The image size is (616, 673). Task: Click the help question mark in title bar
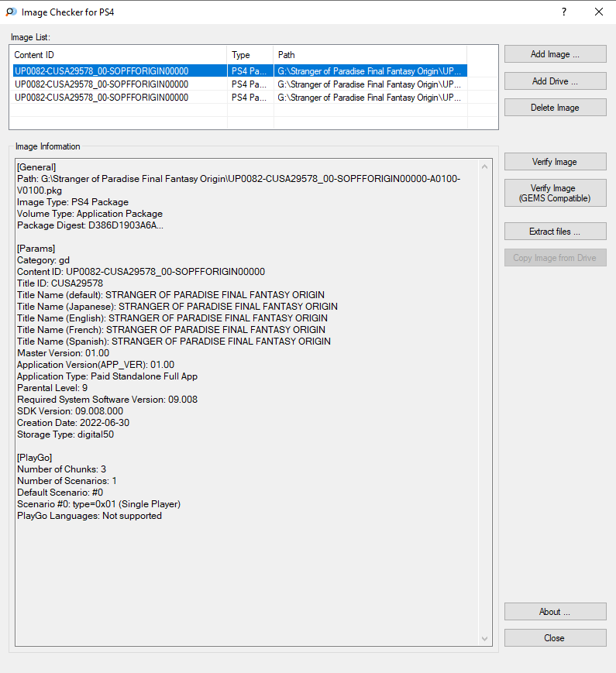click(564, 12)
